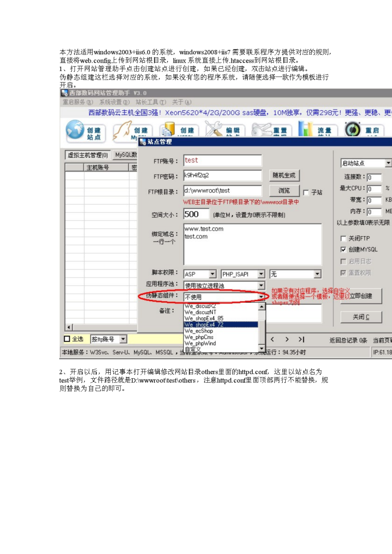Switch to the 虚拟主机管理 tab

pyautogui.click(x=88, y=155)
